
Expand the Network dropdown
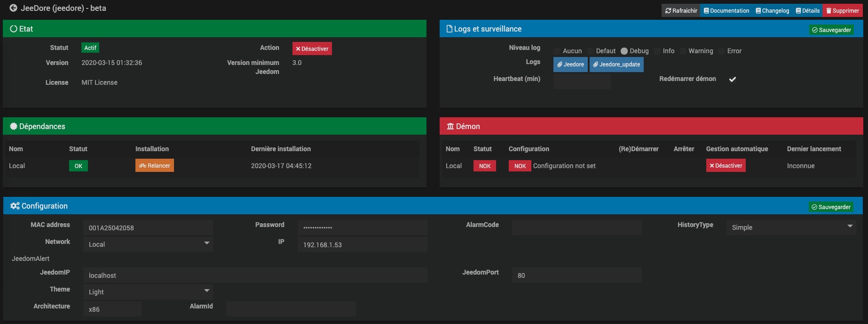tap(148, 244)
